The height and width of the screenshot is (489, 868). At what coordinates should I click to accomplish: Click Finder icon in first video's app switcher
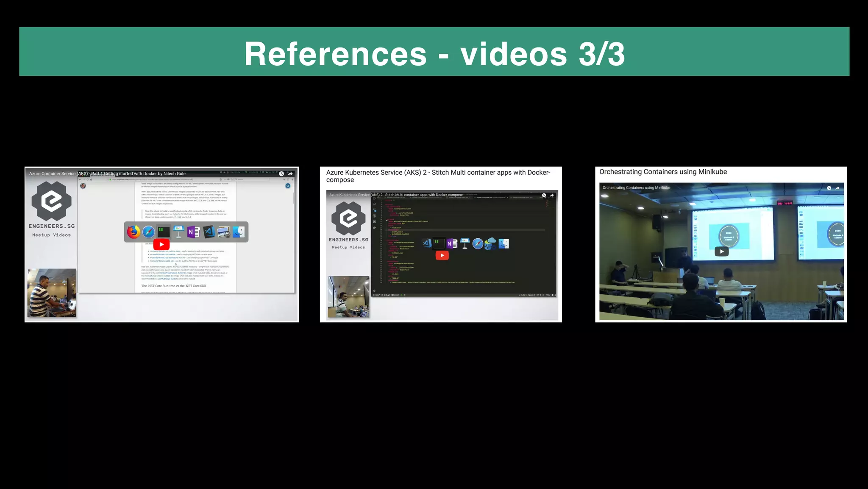point(239,232)
